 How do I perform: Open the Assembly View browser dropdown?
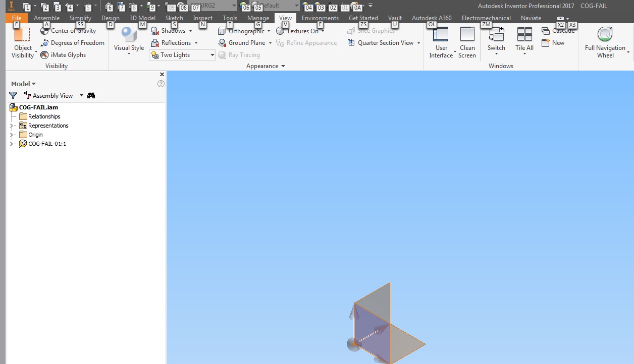pos(81,95)
